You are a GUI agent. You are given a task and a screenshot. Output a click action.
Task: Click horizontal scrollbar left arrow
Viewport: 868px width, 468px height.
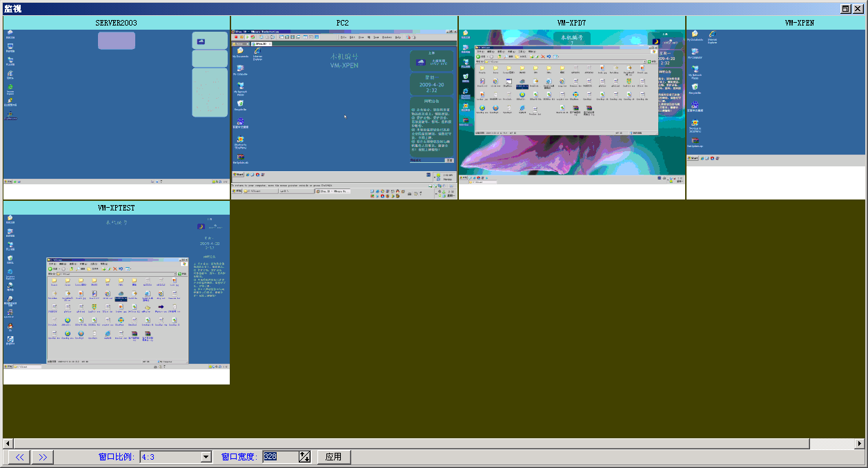(x=8, y=443)
